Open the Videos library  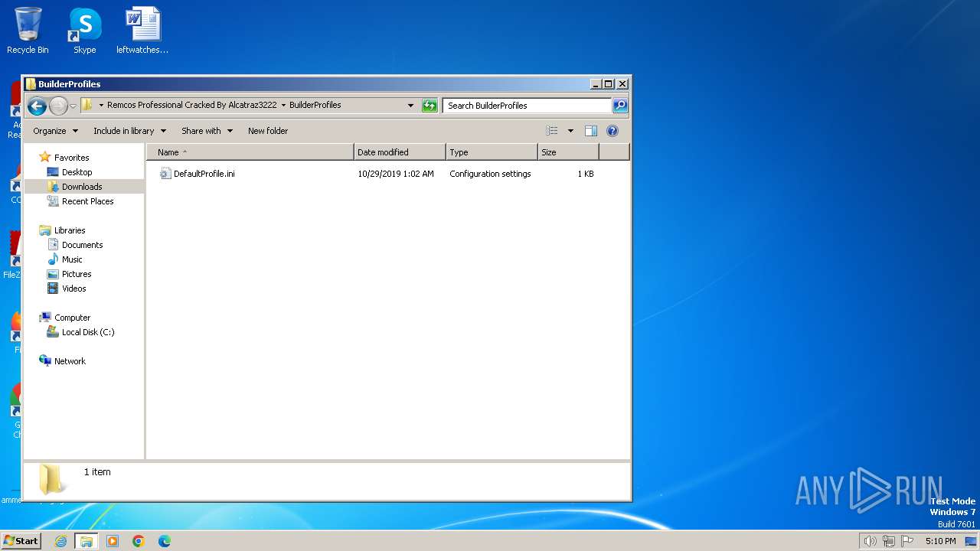(x=73, y=289)
